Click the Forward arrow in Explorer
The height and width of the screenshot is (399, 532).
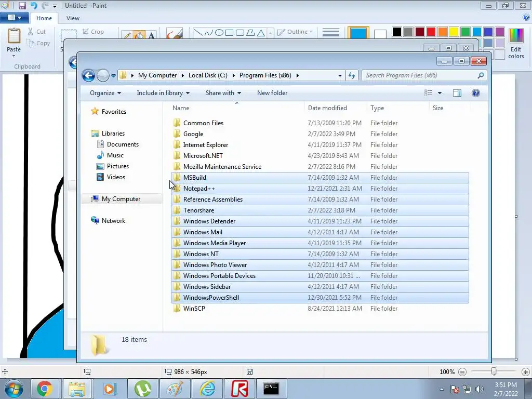tap(103, 75)
